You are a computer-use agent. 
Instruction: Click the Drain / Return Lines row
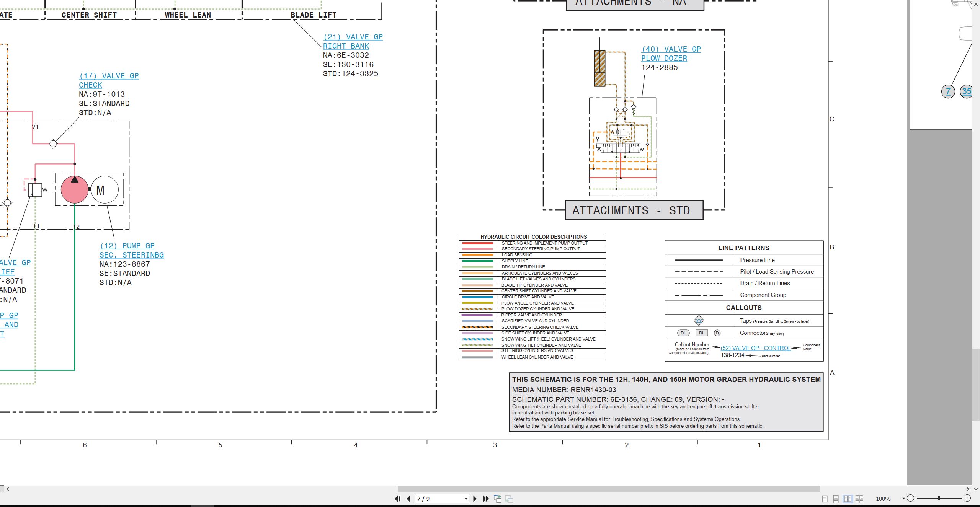pos(744,283)
